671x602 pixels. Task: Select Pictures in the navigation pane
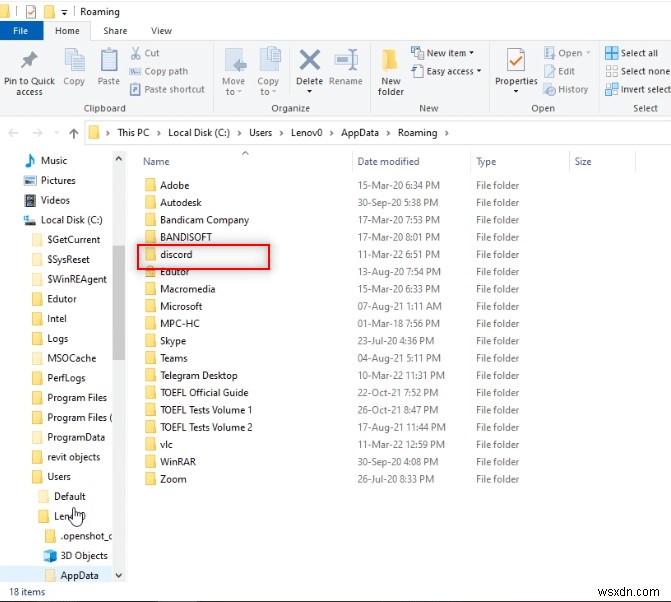tap(50, 181)
